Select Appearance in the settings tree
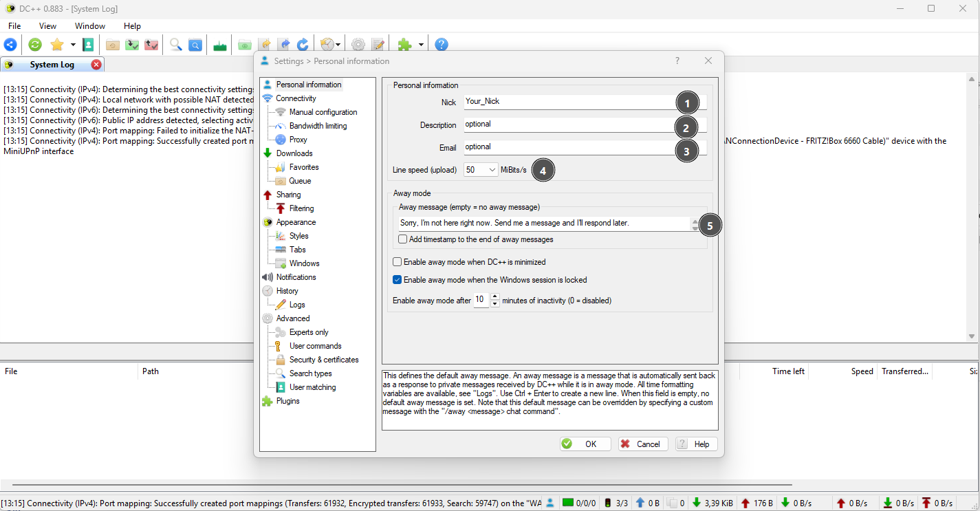This screenshot has width=980, height=511. click(x=296, y=222)
